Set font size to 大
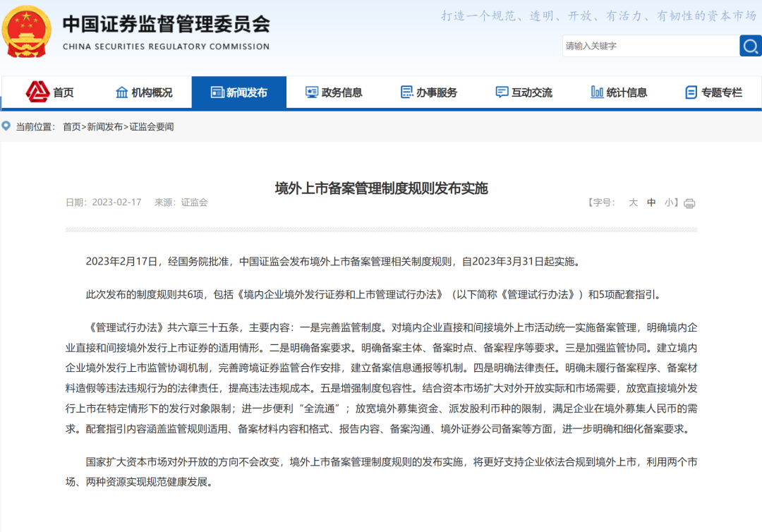762x532 pixels. 633,202
